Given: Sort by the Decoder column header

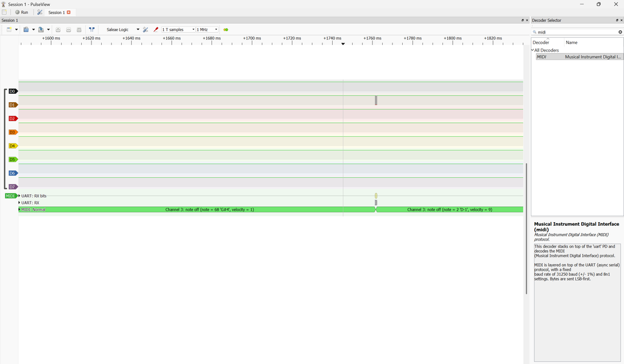Looking at the screenshot, I should (548, 42).
